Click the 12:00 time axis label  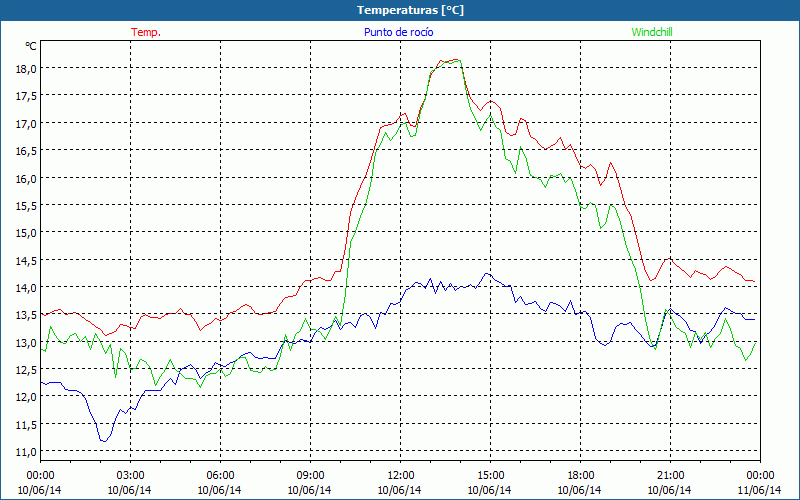click(401, 476)
